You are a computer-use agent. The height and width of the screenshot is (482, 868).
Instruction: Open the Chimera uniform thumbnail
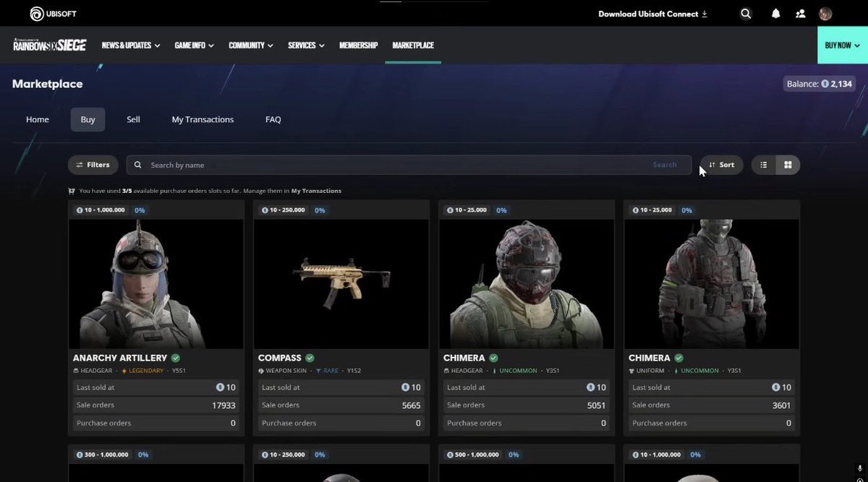pos(711,284)
